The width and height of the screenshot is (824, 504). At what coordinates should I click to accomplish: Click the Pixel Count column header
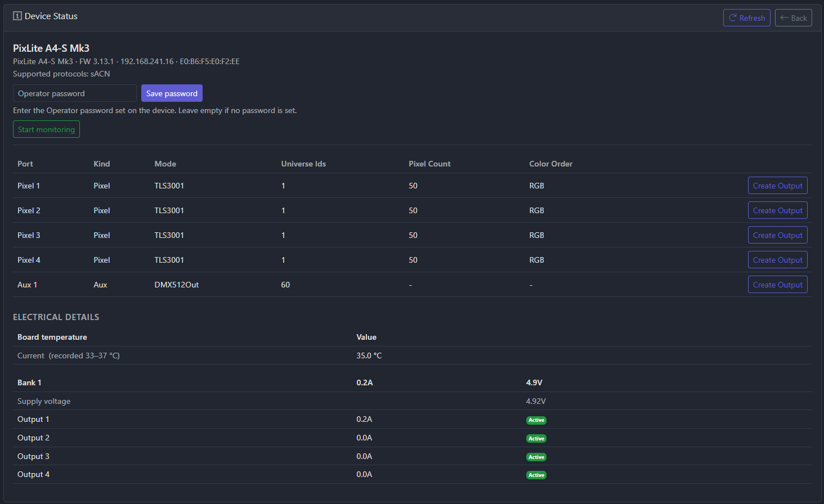pyautogui.click(x=429, y=164)
